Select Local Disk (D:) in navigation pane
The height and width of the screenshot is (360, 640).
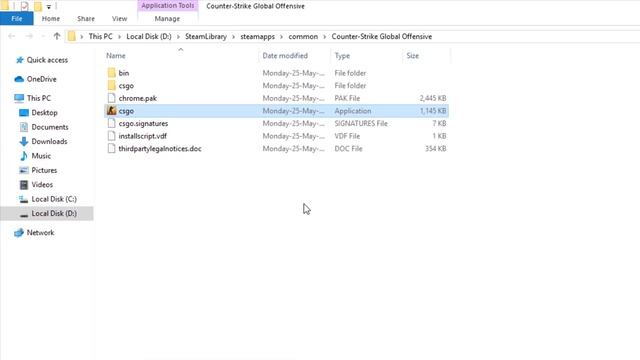click(47, 213)
